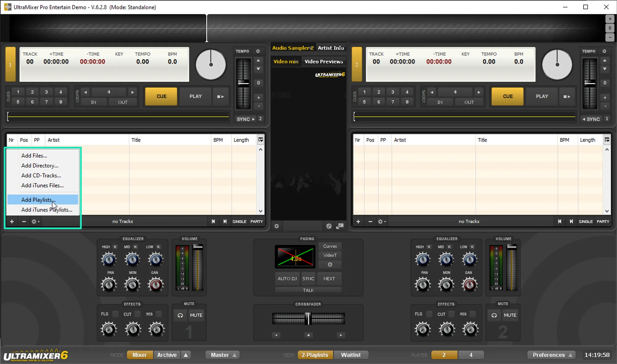Click headphone monitor icon for deck 1
Screen dimensions: 617x364
(x=180, y=315)
